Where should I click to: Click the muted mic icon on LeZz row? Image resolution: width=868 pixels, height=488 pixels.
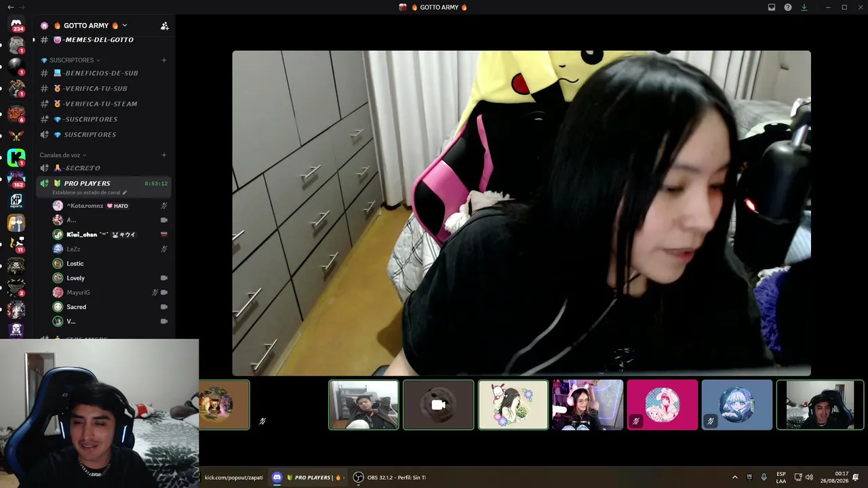point(164,249)
